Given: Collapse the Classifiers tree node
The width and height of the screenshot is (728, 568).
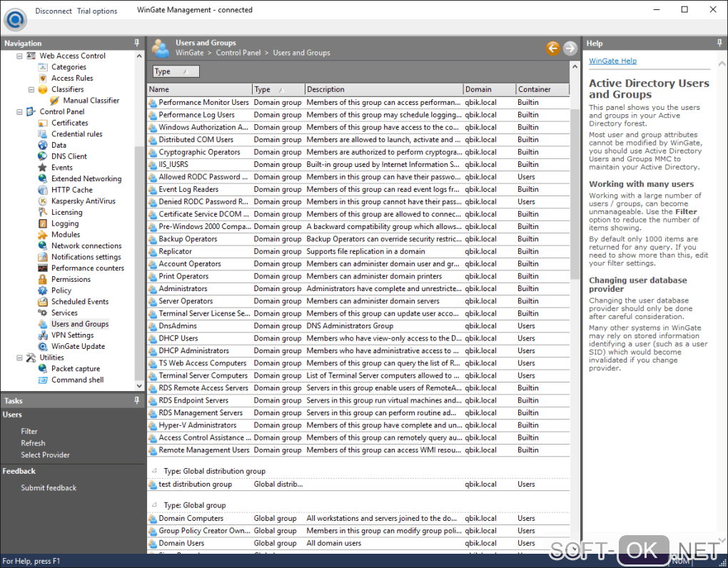Looking at the screenshot, I should click(x=31, y=90).
